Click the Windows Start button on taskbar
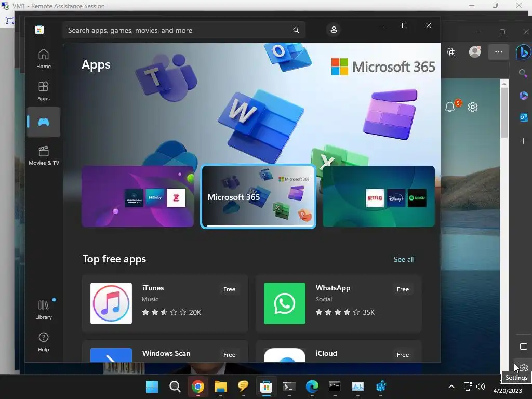 coord(152,387)
